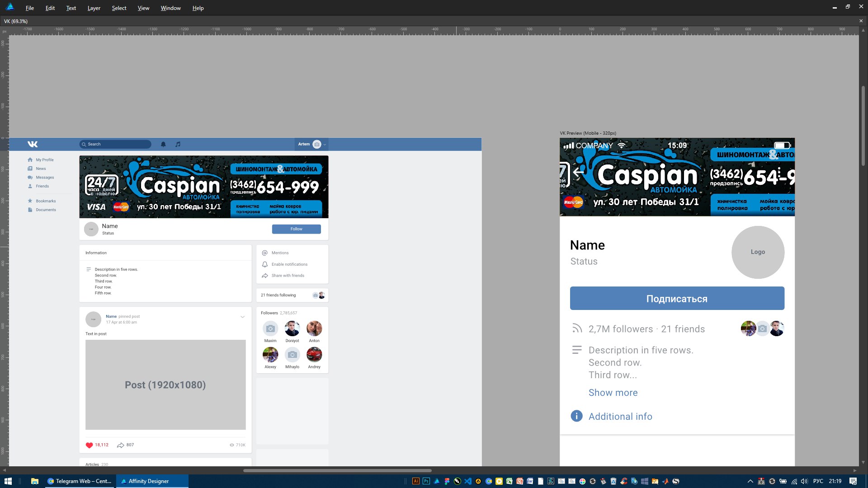This screenshot has width=868, height=488.
Task: Show hidden tray icons chevron
Action: (750, 481)
